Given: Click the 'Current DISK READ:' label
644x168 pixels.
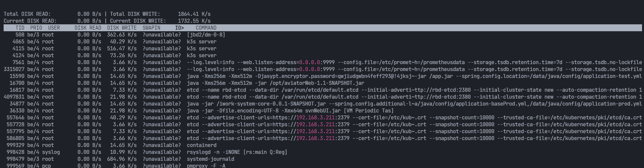Looking at the screenshot, I should [x=30, y=21].
